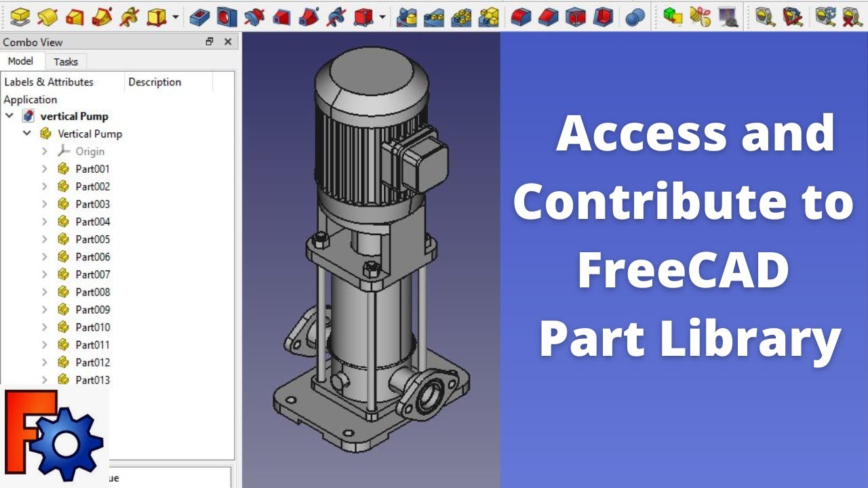Select the Polar Pattern icon
This screenshot has width=868, height=488.
461,16
